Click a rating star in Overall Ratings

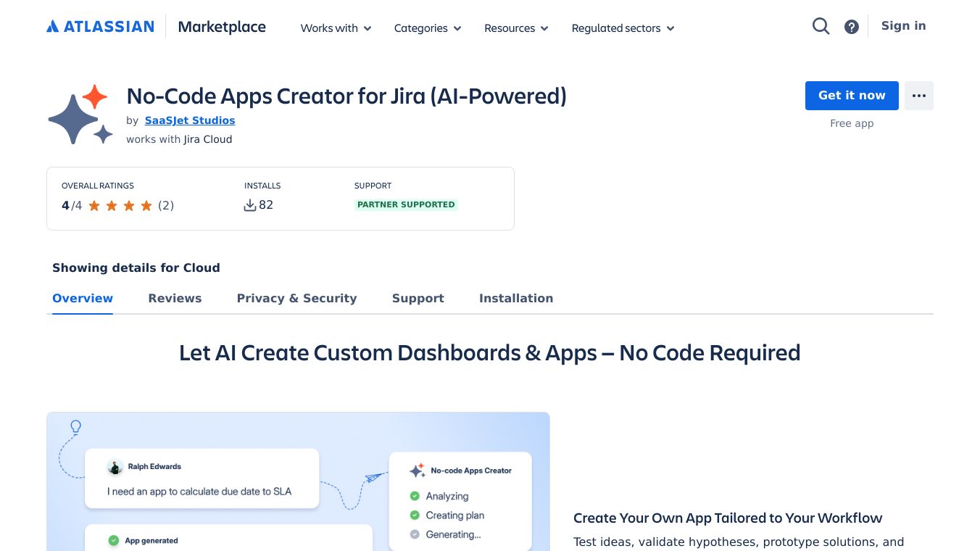tap(111, 205)
